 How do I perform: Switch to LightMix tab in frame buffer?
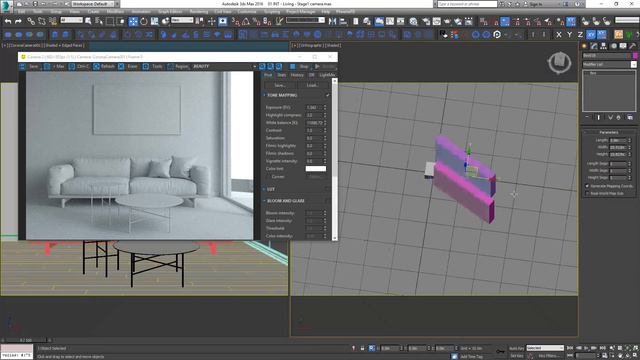pyautogui.click(x=327, y=75)
